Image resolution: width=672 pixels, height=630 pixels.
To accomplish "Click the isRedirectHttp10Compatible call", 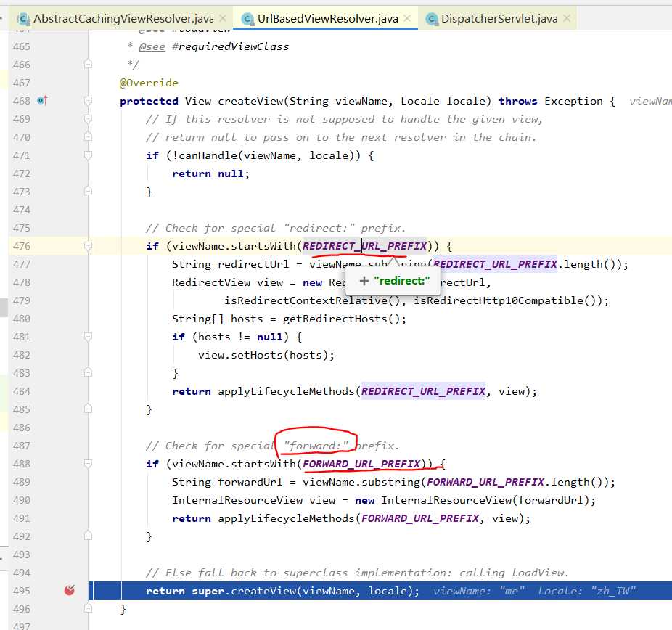I will click(x=498, y=300).
